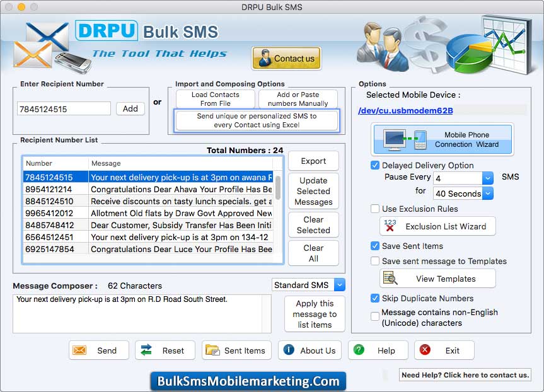
Task: Click Apply this message to list items
Action: (315, 314)
